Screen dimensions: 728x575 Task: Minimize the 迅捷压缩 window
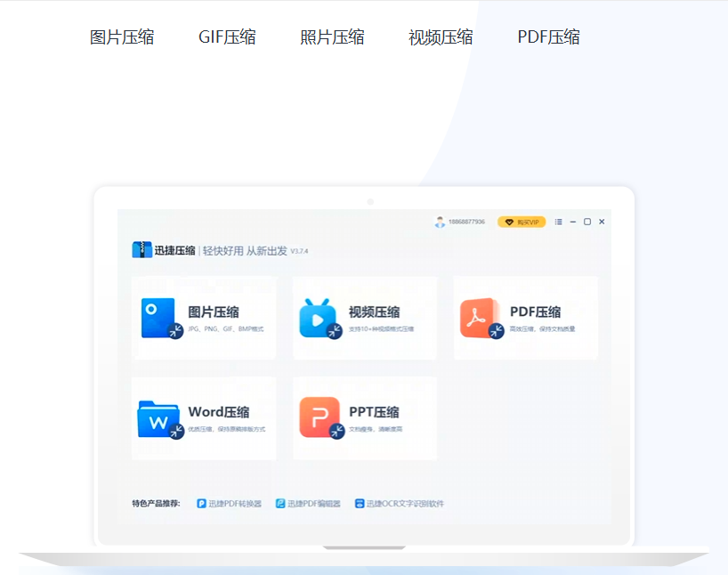pyautogui.click(x=573, y=222)
